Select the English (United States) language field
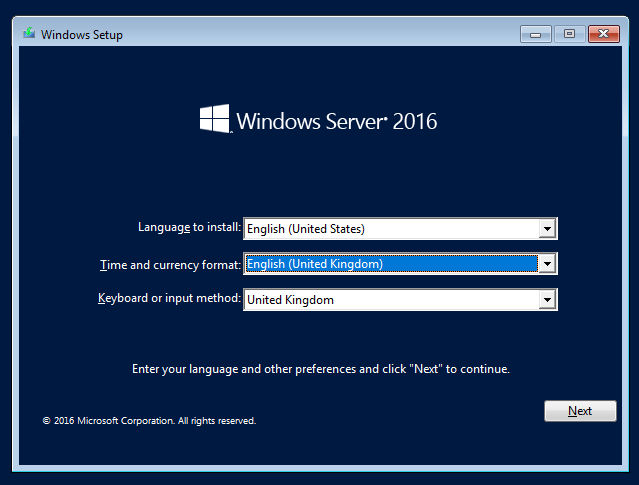The height and width of the screenshot is (485, 639). click(390, 229)
